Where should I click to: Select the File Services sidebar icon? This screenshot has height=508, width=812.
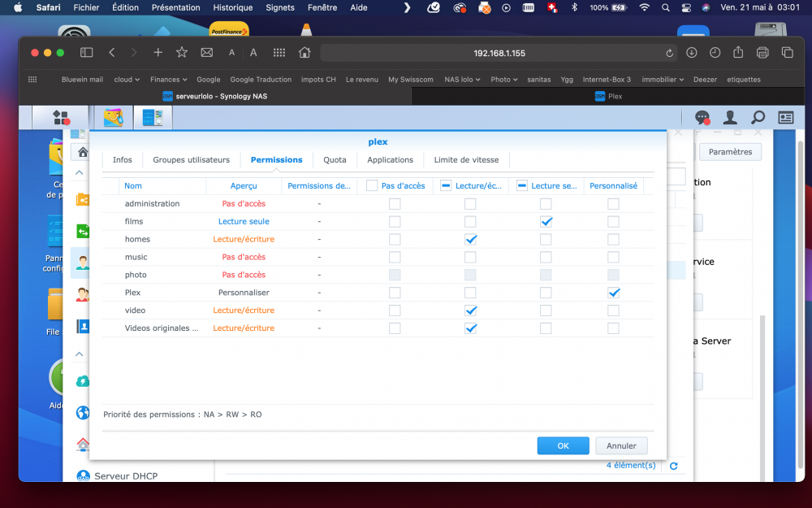pos(83,231)
